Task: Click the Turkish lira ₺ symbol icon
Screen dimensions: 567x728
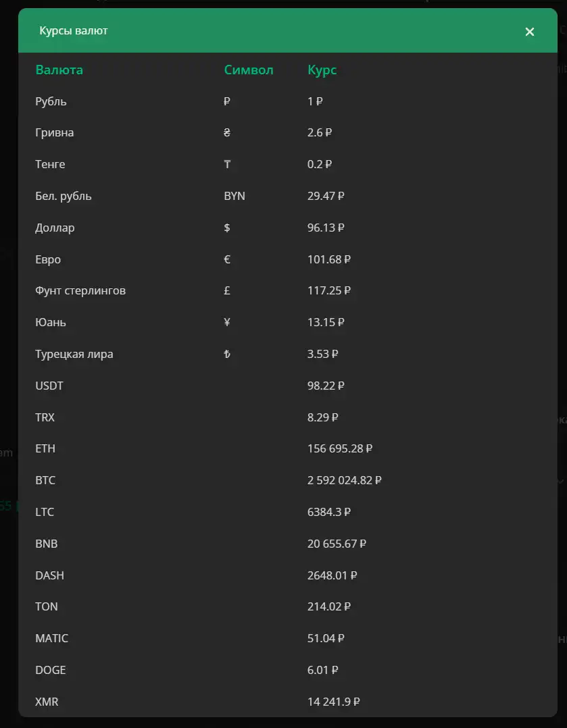Action: coord(227,354)
